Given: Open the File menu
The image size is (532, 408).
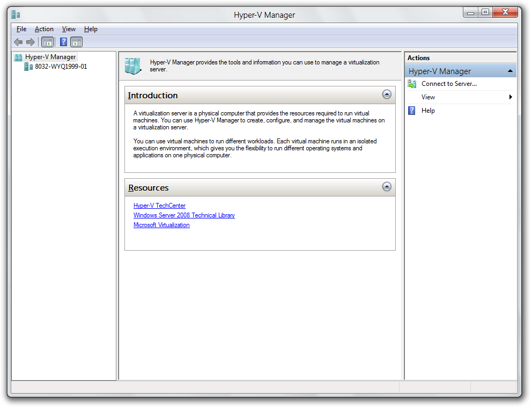Looking at the screenshot, I should click(x=21, y=29).
